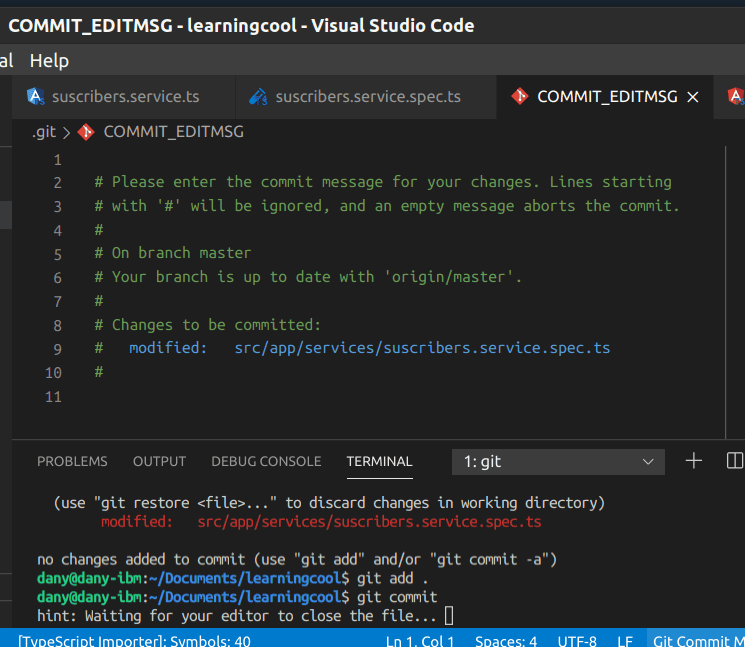The width and height of the screenshot is (745, 647).
Task: Switch to the PROBLEMS panel tab
Action: click(72, 462)
